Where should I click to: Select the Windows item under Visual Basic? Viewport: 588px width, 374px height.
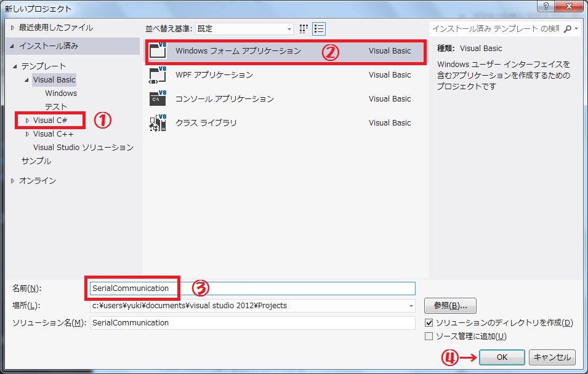61,94
